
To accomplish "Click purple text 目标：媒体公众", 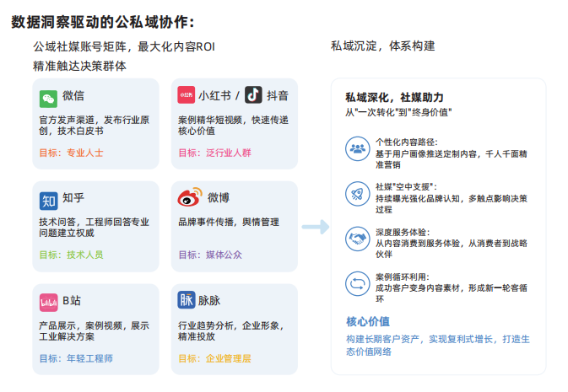I will 210,255.
